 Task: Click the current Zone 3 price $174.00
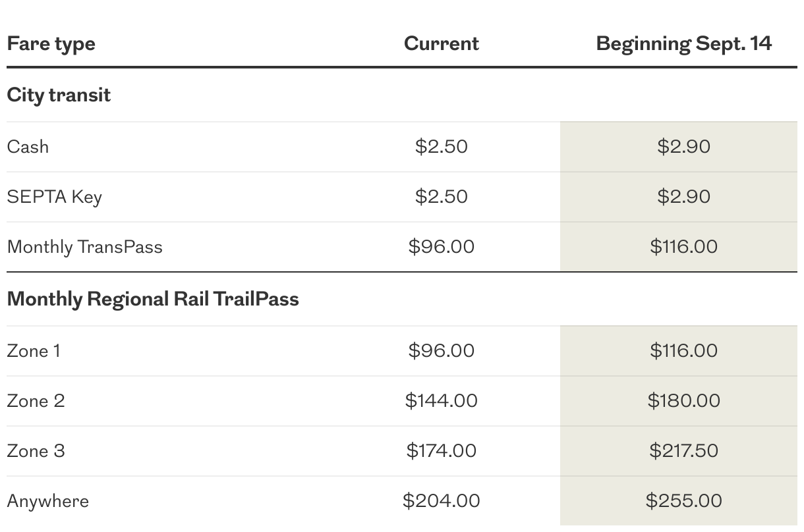pos(441,451)
